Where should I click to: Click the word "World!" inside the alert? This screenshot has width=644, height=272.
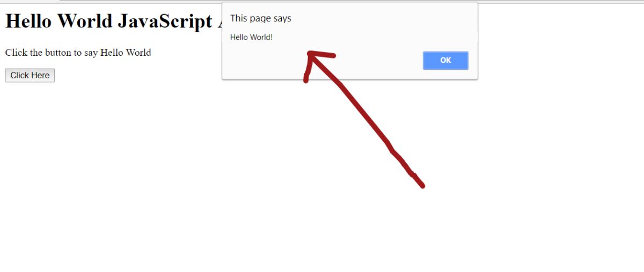(x=261, y=37)
